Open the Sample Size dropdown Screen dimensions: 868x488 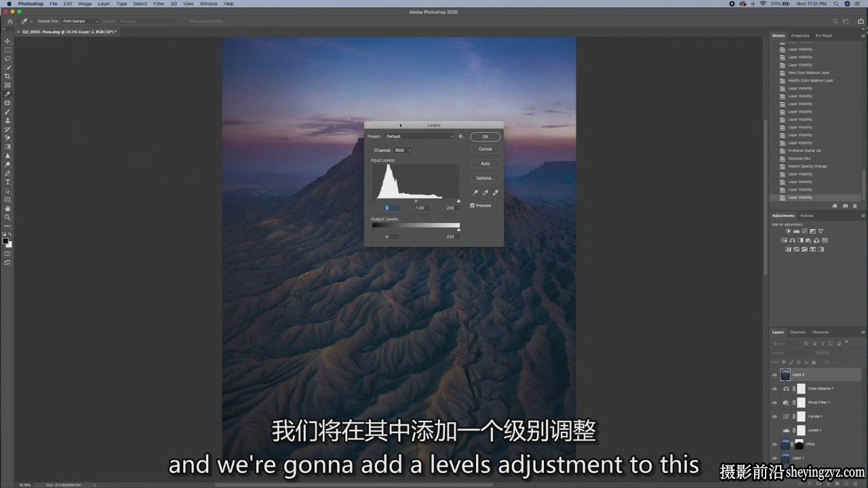[80, 21]
